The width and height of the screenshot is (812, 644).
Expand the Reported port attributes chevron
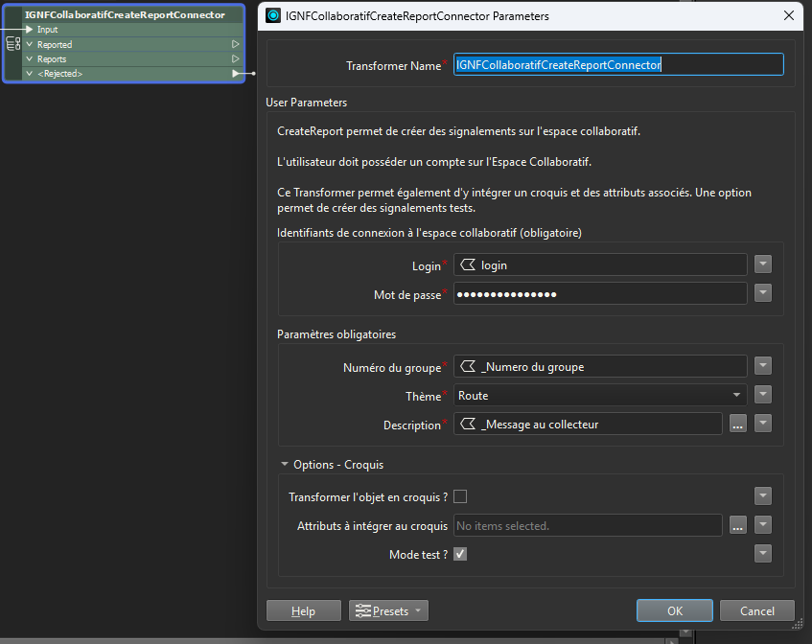[30, 44]
